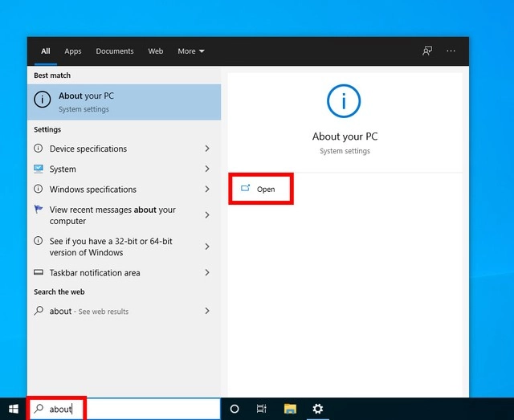Image resolution: width=514 pixels, height=420 pixels.
Task: Select See if you have 32-bit or 64-bit
Action: click(124, 247)
